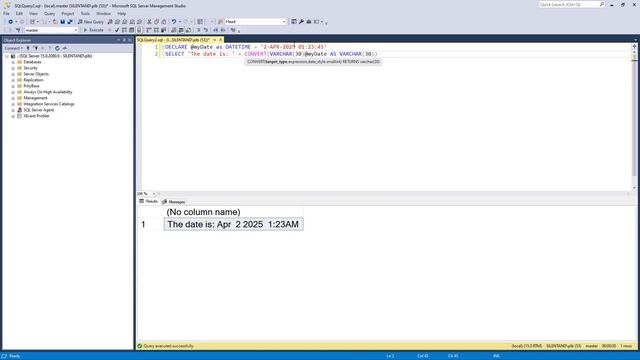Expand the Security node
The height and width of the screenshot is (360, 640).
click(x=13, y=68)
